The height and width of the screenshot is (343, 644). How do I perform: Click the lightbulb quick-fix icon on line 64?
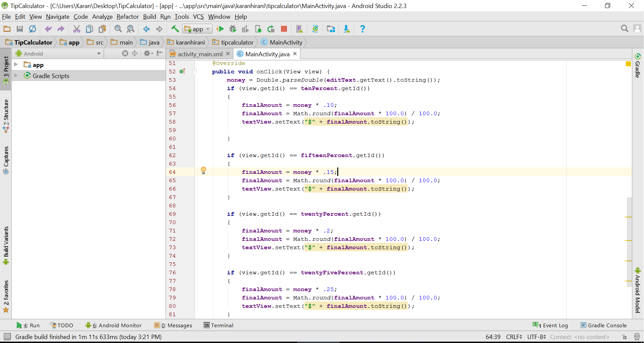tap(203, 171)
